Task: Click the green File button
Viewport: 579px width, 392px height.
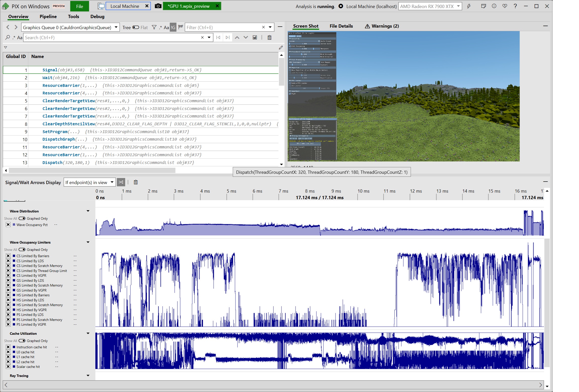Action: [79, 6]
